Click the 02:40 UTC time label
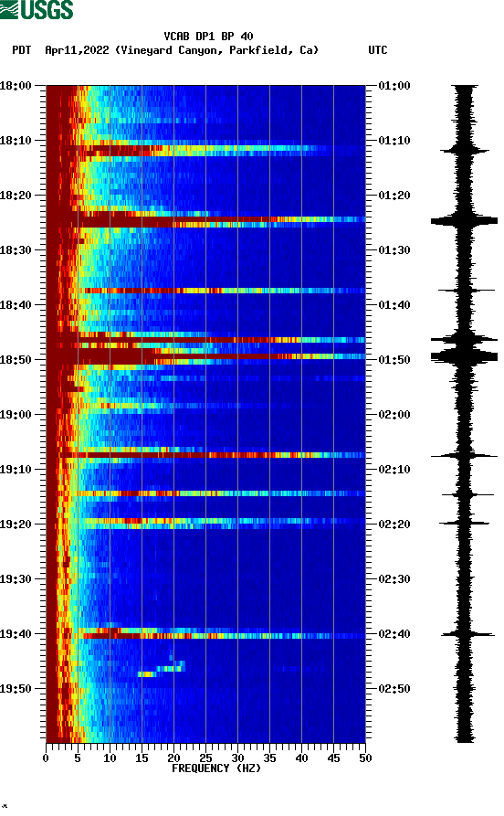The image size is (504, 816). click(394, 634)
